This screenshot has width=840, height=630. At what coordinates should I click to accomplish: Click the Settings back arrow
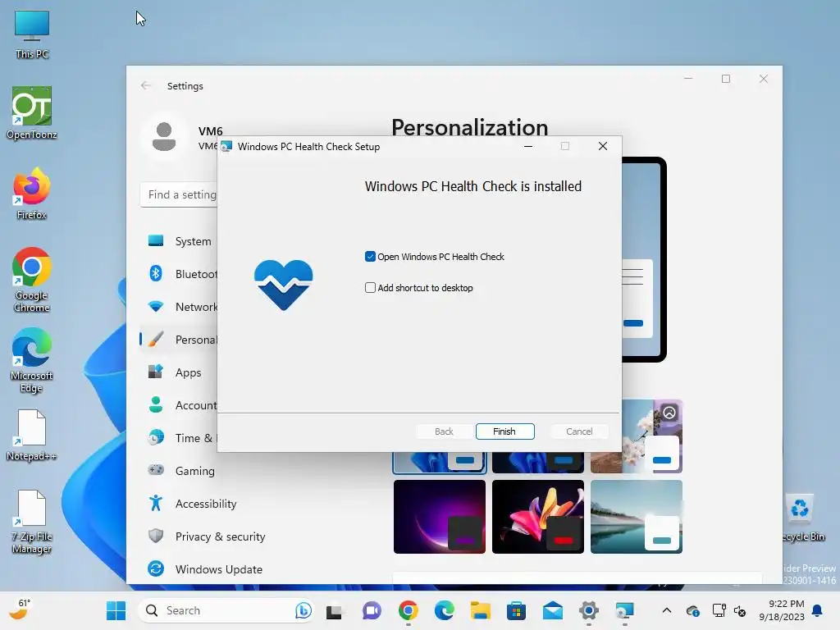[x=146, y=85]
